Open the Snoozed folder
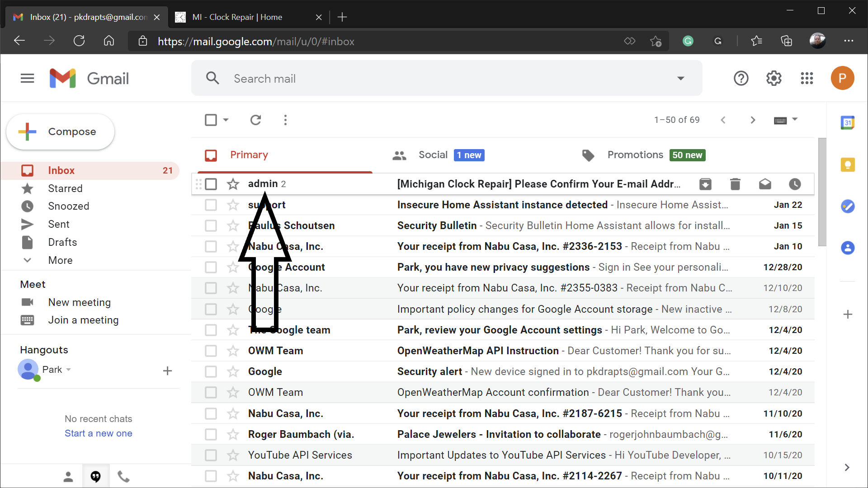 tap(69, 206)
